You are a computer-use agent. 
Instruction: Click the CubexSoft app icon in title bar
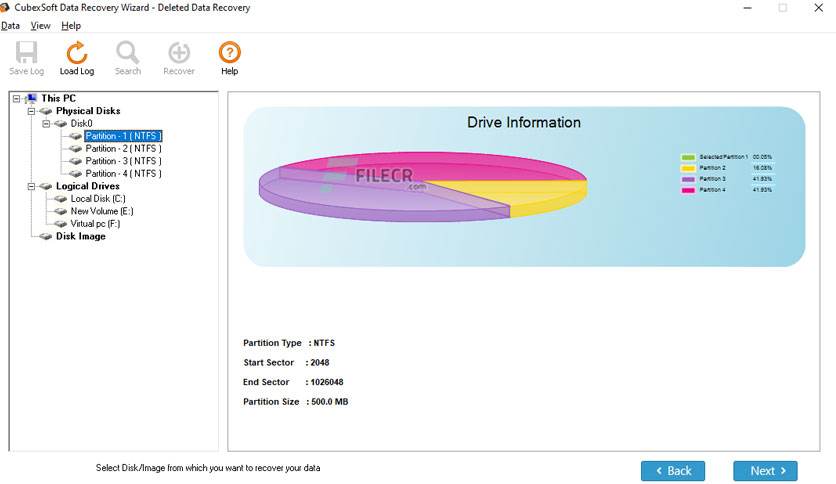(5, 7)
